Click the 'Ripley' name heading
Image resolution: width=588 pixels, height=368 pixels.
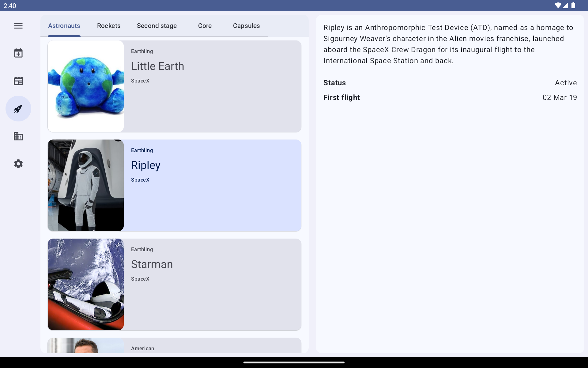click(146, 166)
